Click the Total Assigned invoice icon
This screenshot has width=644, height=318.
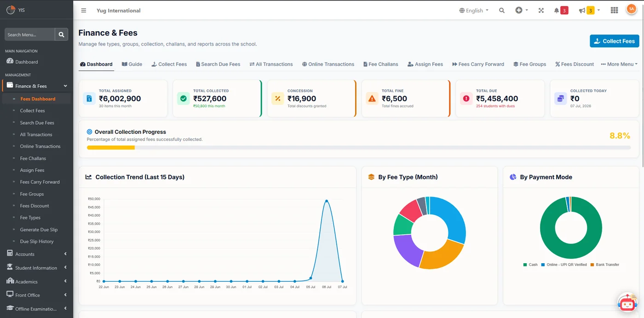[x=89, y=98]
